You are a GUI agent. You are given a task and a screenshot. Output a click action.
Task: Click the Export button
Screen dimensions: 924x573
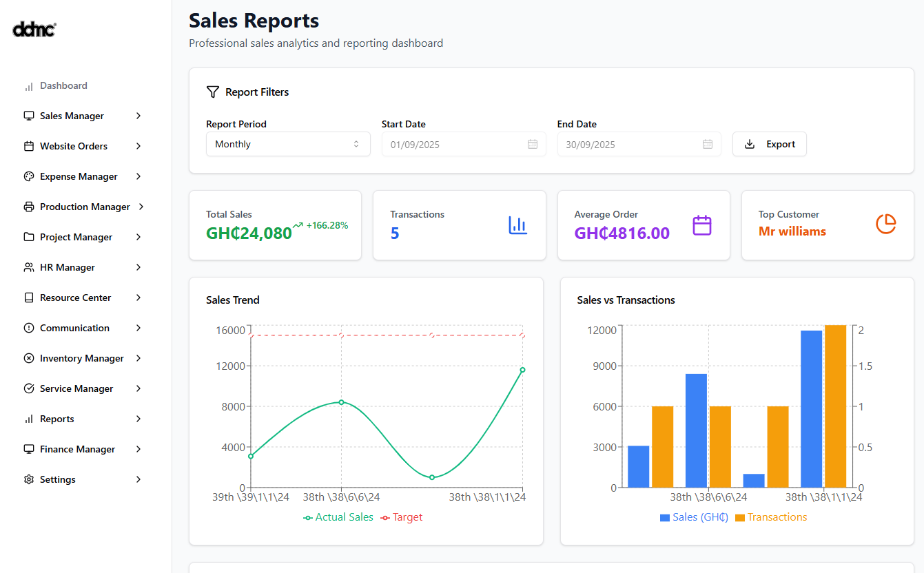[769, 144]
